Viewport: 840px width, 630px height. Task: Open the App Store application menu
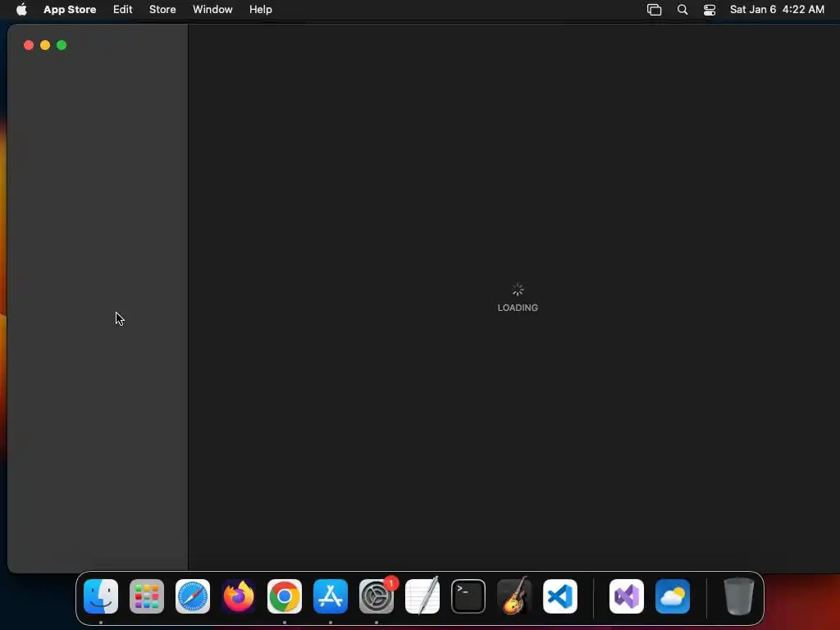(x=70, y=10)
